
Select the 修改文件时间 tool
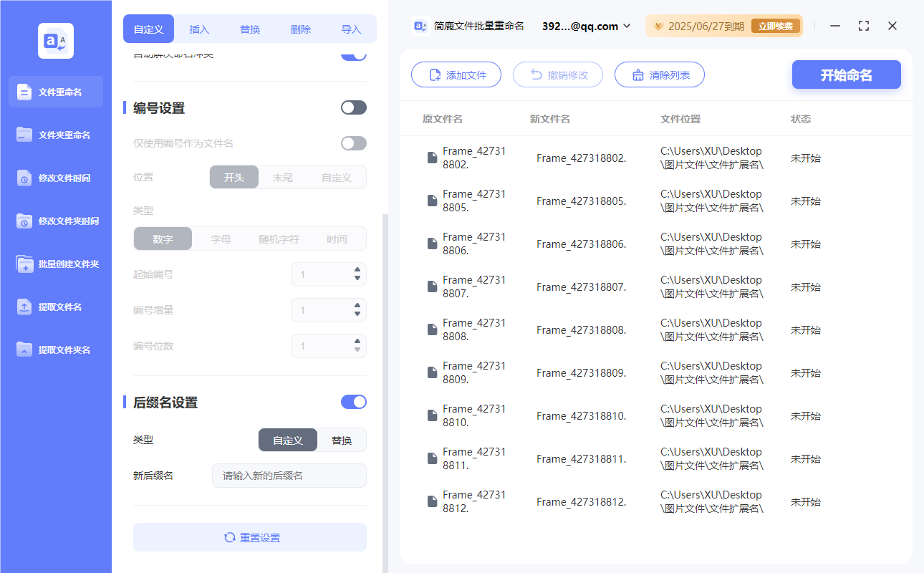55,178
